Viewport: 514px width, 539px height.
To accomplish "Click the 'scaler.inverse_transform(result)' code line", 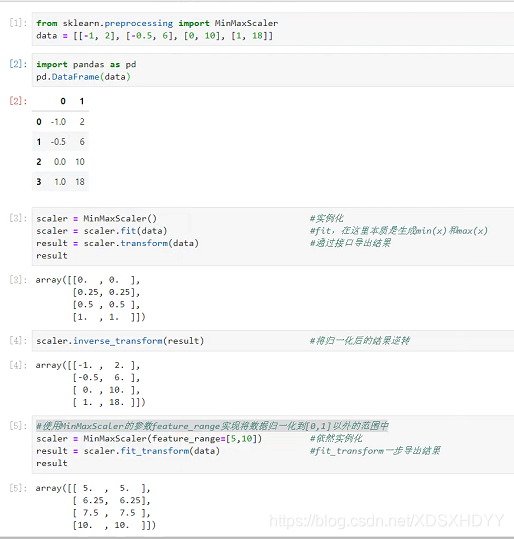I will coord(120,341).
